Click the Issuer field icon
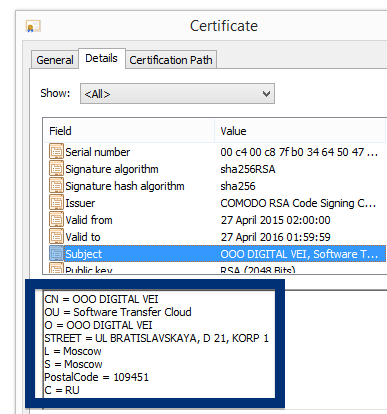 56,202
